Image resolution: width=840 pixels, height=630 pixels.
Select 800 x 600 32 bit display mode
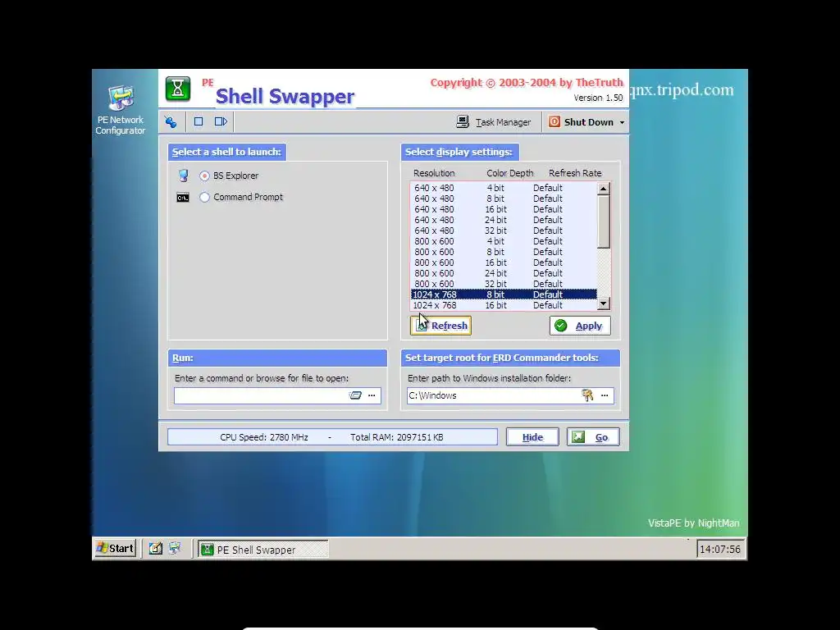pyautogui.click(x=504, y=284)
